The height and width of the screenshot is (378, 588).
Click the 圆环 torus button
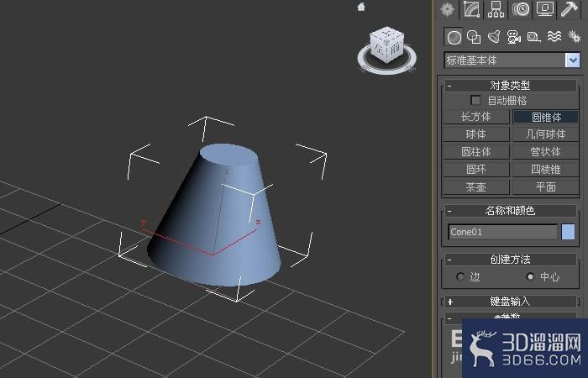[476, 170]
